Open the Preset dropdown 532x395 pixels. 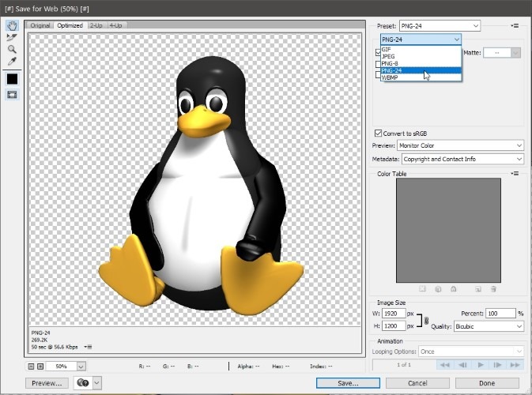440,26
